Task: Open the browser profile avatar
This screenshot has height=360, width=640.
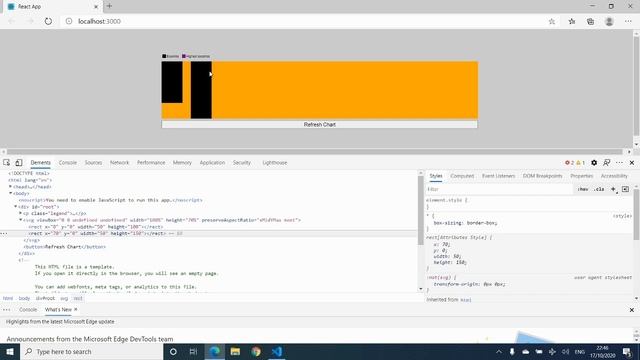Action: click(x=609, y=21)
